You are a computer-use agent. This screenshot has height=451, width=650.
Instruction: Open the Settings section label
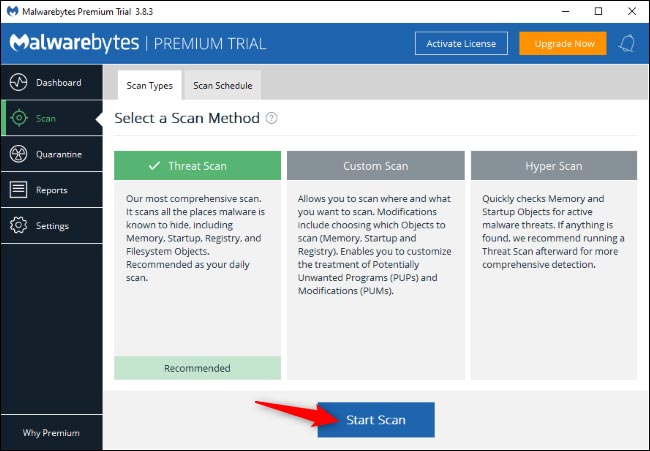coord(52,226)
